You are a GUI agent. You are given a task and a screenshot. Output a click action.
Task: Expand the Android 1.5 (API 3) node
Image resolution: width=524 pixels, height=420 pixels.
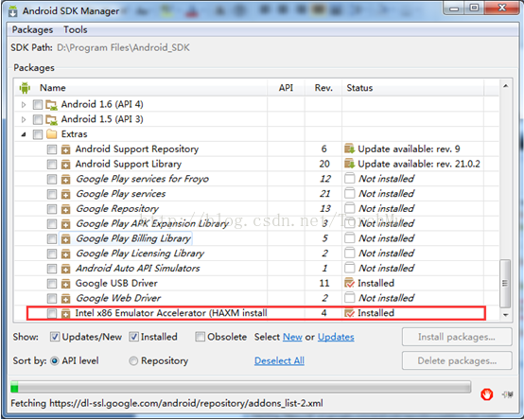[24, 119]
